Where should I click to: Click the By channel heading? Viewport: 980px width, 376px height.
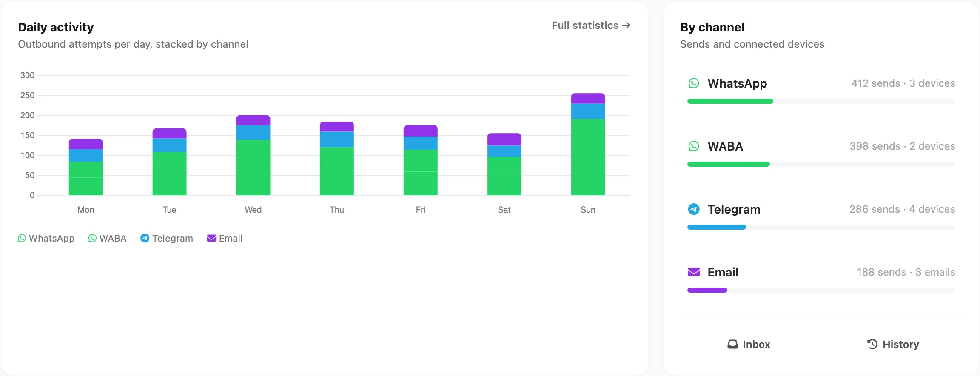[712, 27]
